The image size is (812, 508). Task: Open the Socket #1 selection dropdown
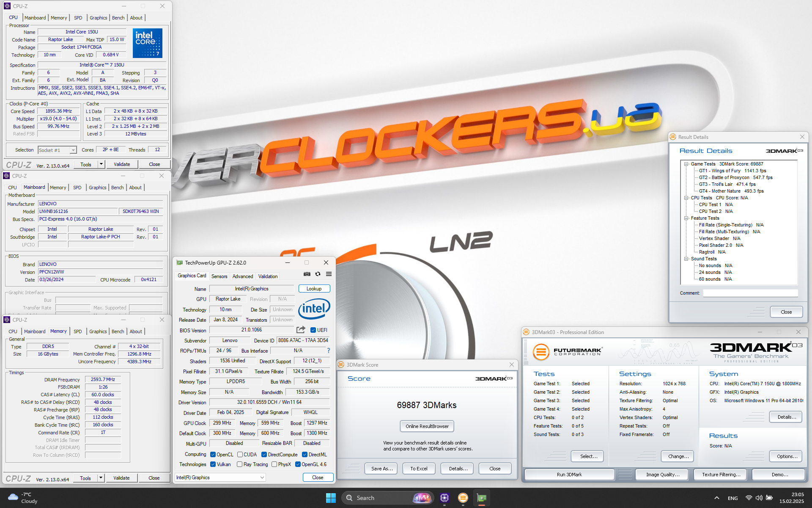click(57, 150)
